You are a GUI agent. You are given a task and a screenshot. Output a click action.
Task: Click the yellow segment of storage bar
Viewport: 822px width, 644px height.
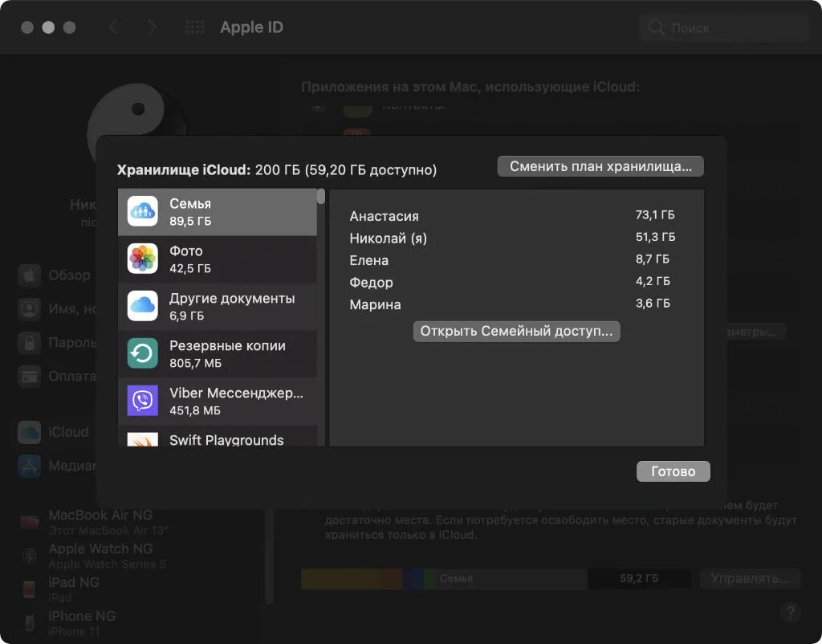click(340, 578)
